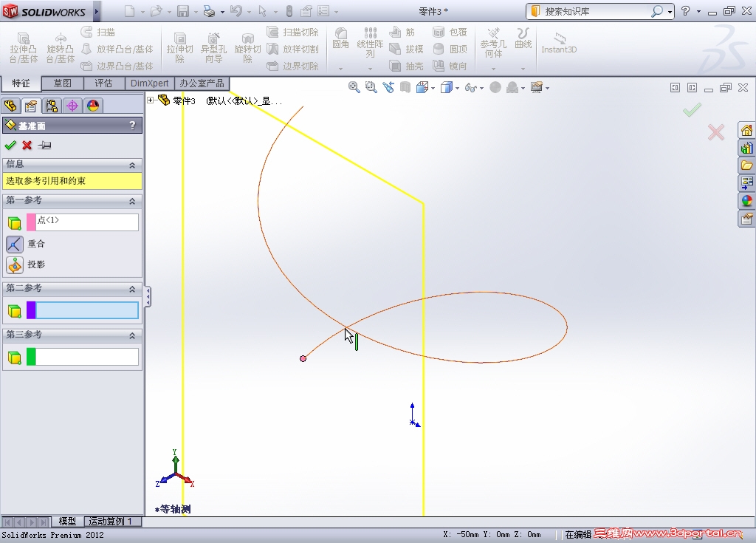Switch to the 评估 tab
The width and height of the screenshot is (756, 543).
pyautogui.click(x=103, y=83)
